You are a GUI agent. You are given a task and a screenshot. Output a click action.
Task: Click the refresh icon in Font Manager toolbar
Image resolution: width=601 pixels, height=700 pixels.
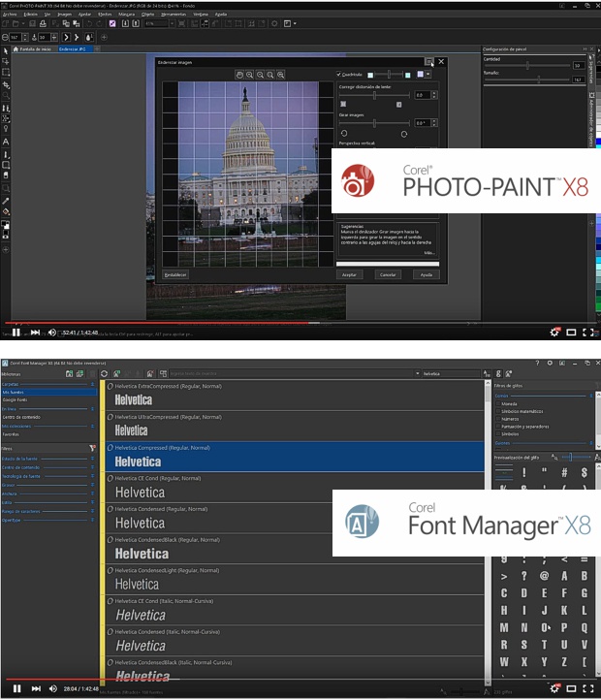(x=104, y=373)
